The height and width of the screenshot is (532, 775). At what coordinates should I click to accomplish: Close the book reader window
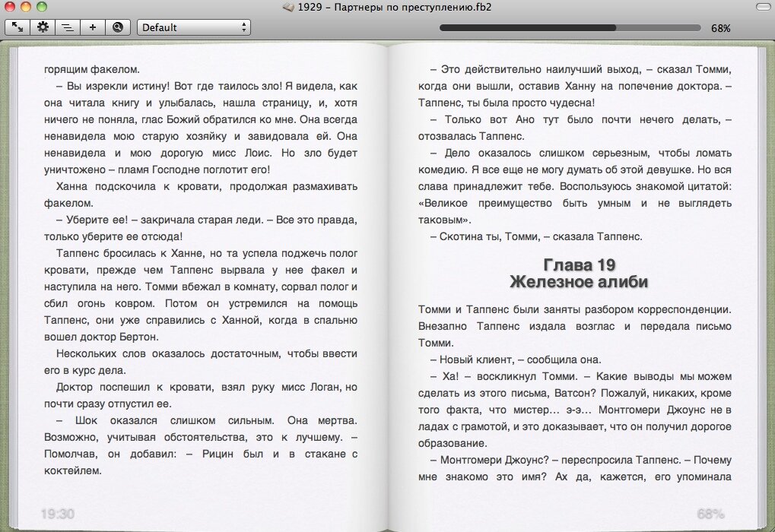pyautogui.click(x=10, y=7)
